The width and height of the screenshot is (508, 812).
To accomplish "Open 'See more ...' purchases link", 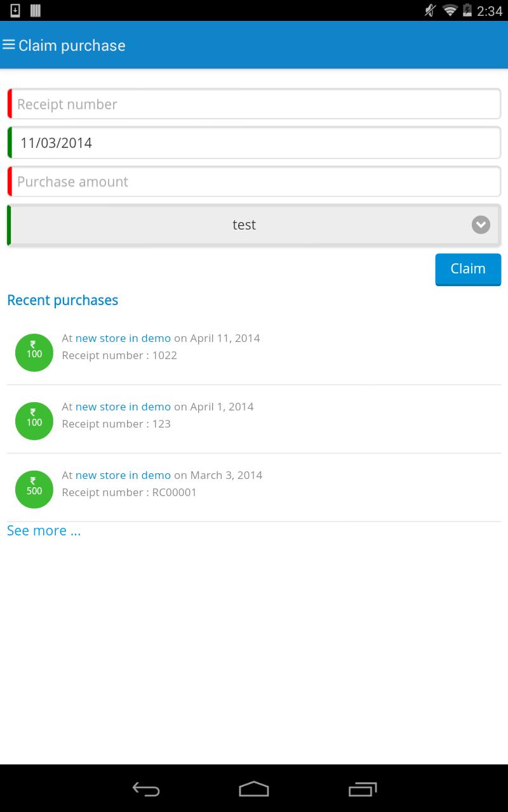I will click(x=44, y=530).
